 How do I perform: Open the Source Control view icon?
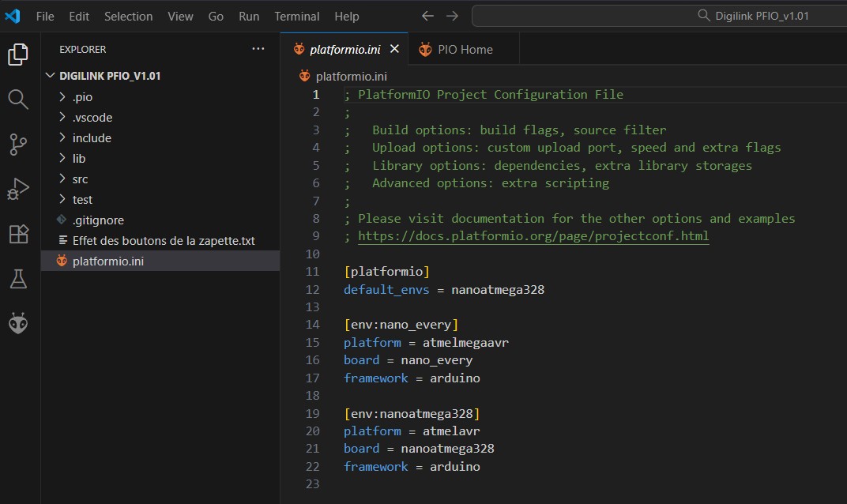[x=18, y=145]
